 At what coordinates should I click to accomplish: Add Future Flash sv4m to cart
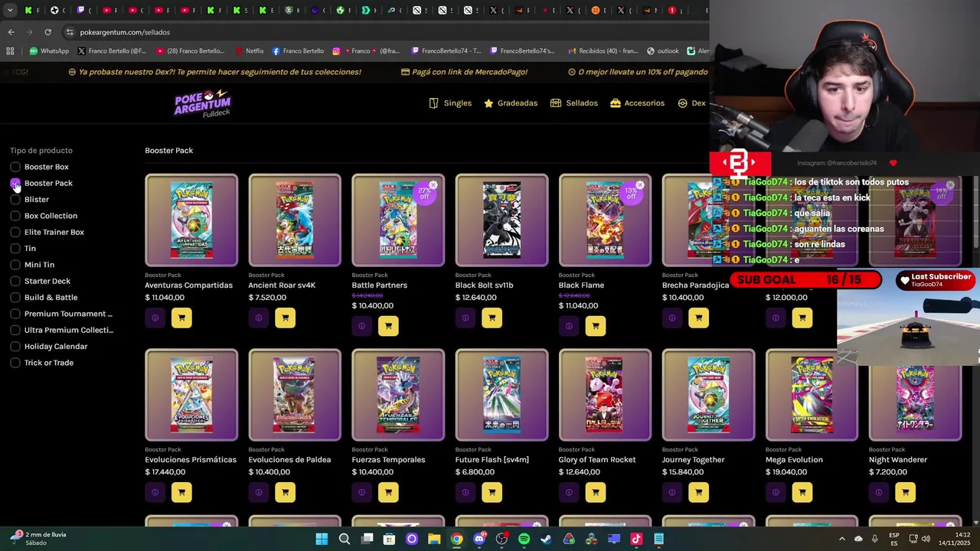(492, 492)
